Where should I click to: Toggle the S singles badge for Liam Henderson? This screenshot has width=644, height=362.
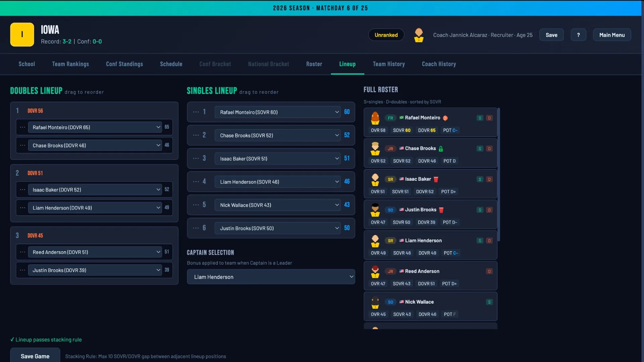480,241
